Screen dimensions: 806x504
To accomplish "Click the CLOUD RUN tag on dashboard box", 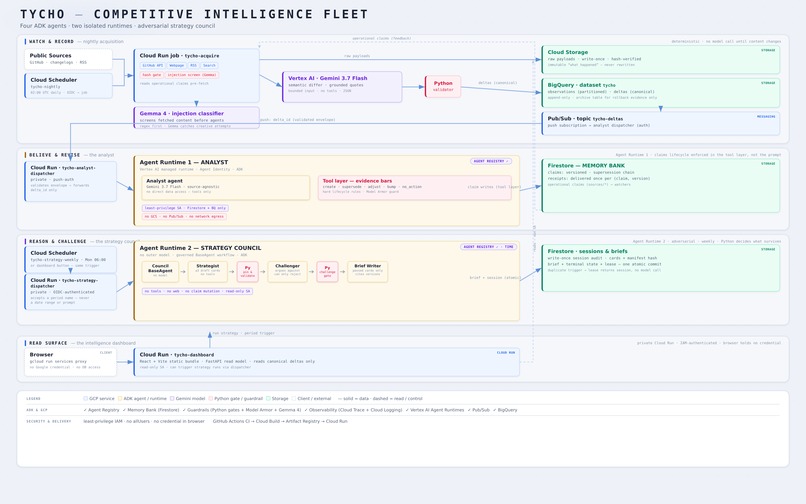I will (x=506, y=353).
